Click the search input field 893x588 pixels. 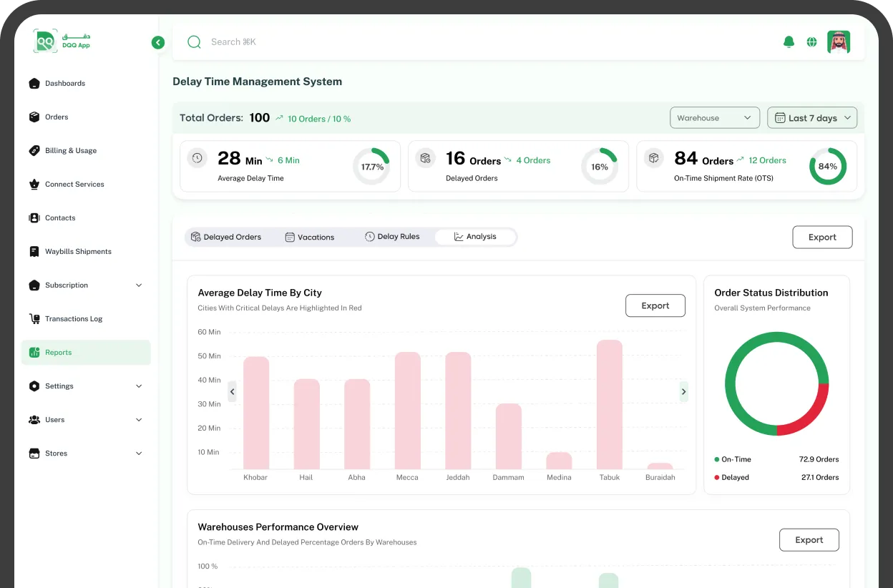pos(429,42)
